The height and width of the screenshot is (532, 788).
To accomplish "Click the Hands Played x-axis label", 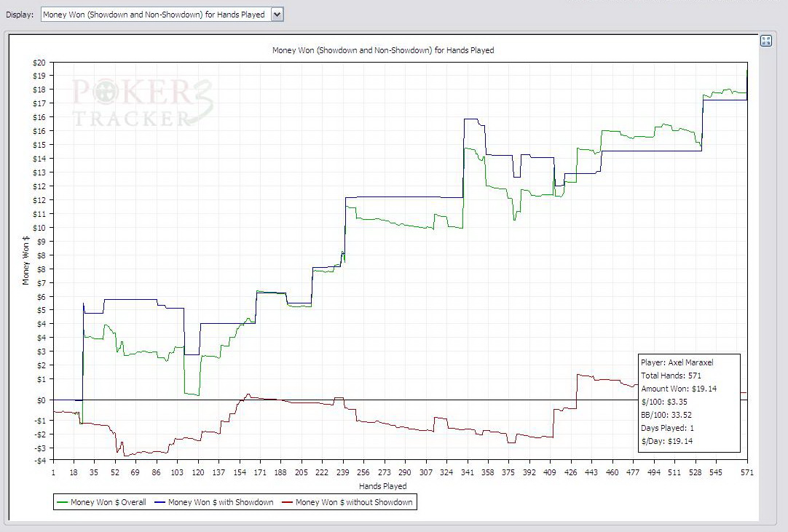I will click(x=383, y=485).
